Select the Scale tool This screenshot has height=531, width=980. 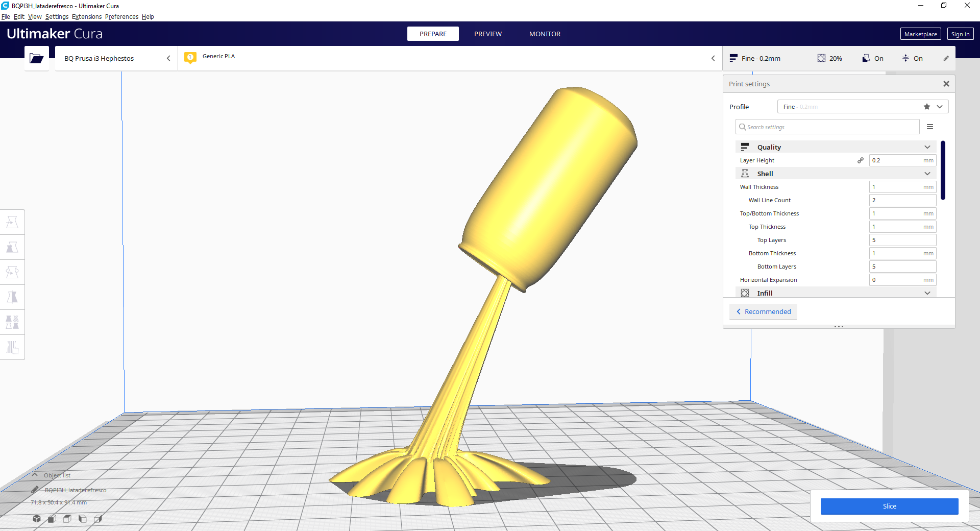click(x=12, y=247)
